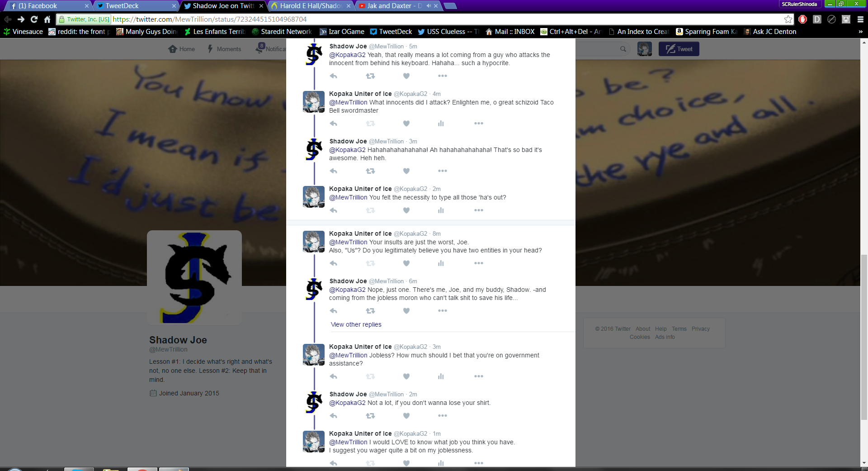Open more menu on Kopaka's 4m tweet
Screen dimensions: 868x471
(479, 124)
